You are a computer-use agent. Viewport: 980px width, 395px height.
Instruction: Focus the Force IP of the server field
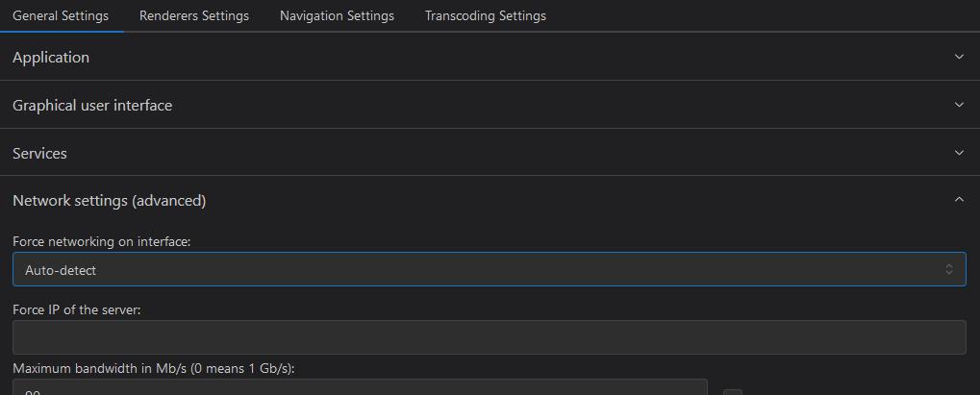pos(490,337)
